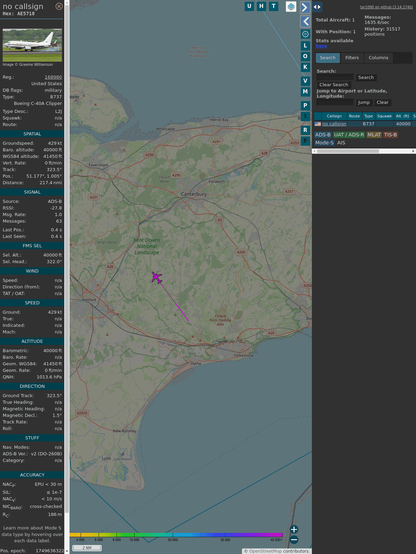Open the map layer switcher icon

[x=291, y=6]
